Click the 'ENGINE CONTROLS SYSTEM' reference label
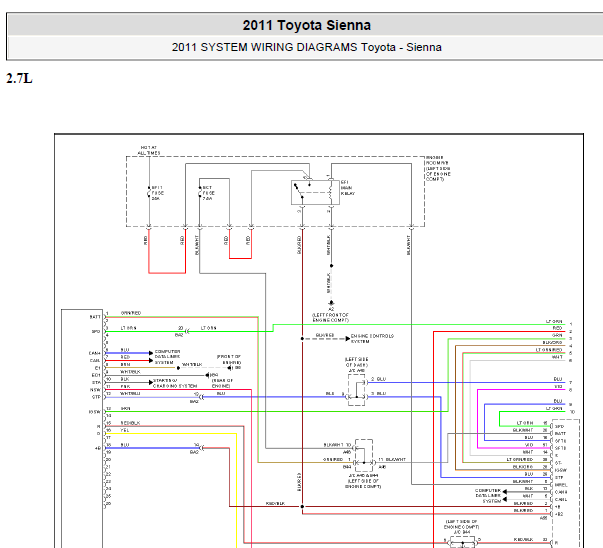This screenshot has width=603, height=548. [x=372, y=338]
